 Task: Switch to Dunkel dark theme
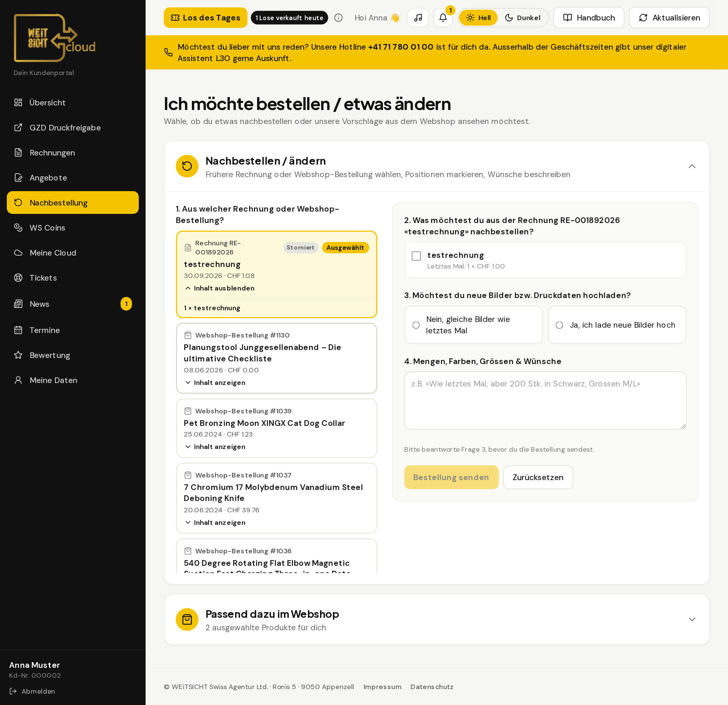point(522,18)
